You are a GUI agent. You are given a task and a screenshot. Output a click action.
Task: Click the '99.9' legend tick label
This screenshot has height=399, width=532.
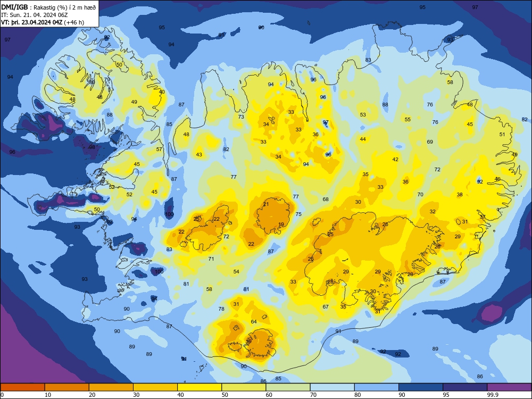(493, 395)
